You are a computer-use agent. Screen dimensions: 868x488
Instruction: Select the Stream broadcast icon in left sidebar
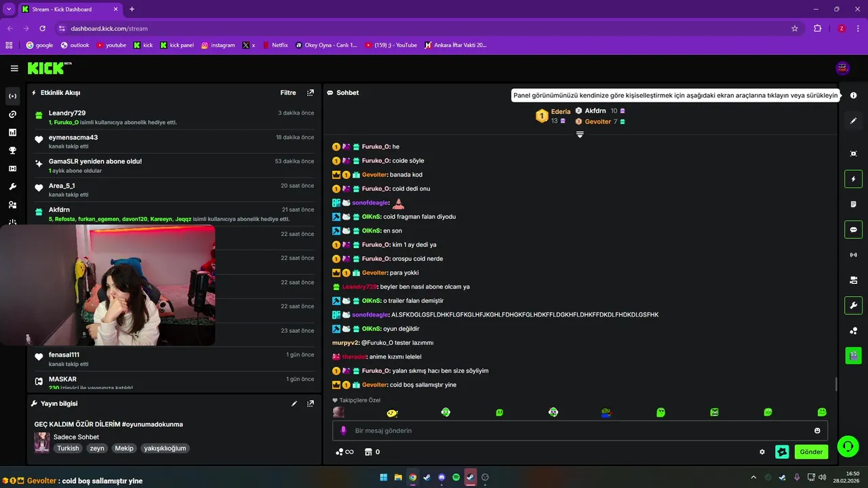point(12,96)
